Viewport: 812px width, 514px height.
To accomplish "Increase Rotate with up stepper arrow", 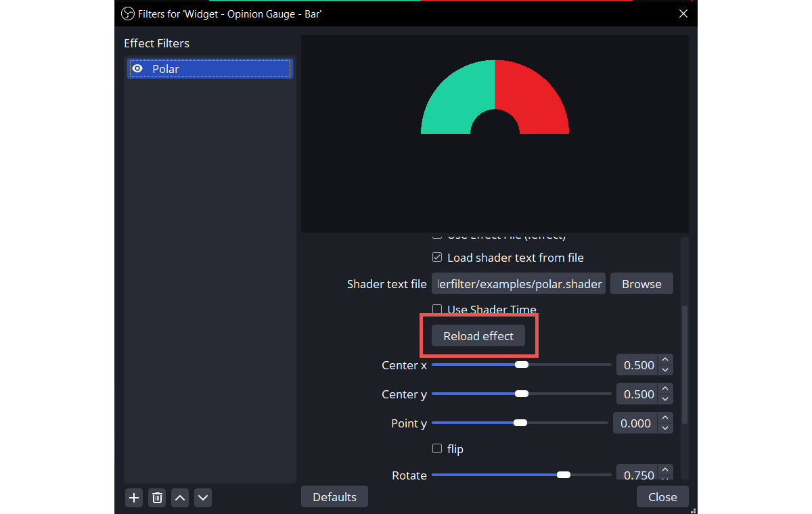I will coord(665,470).
